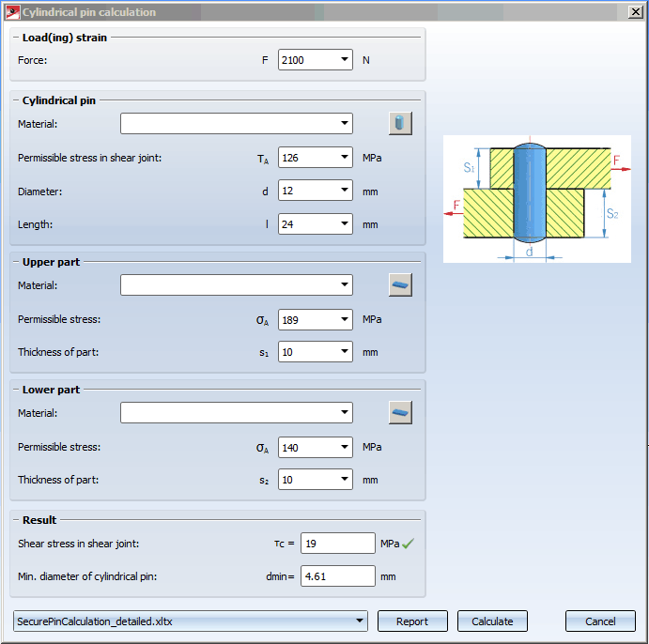Click the Report button

[412, 621]
